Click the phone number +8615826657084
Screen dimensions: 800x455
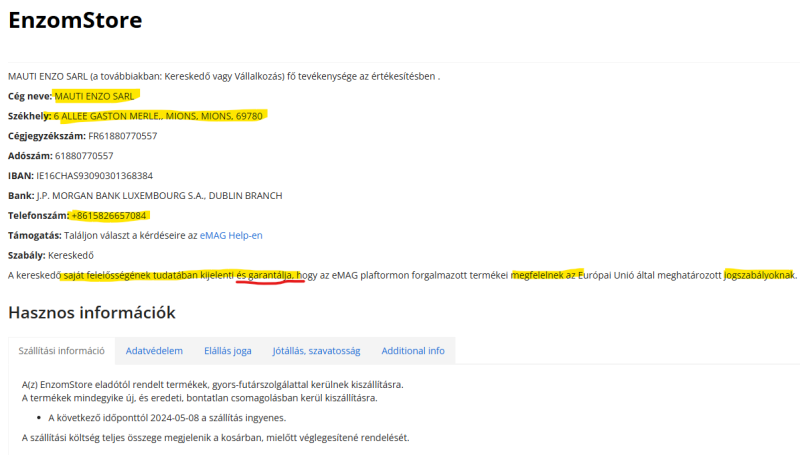pyautogui.click(x=109, y=216)
